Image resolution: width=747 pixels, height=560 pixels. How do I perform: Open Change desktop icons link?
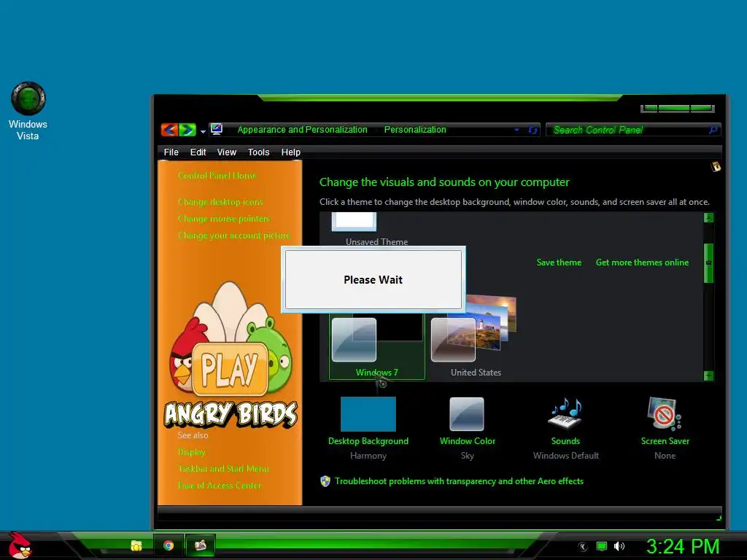click(x=220, y=202)
